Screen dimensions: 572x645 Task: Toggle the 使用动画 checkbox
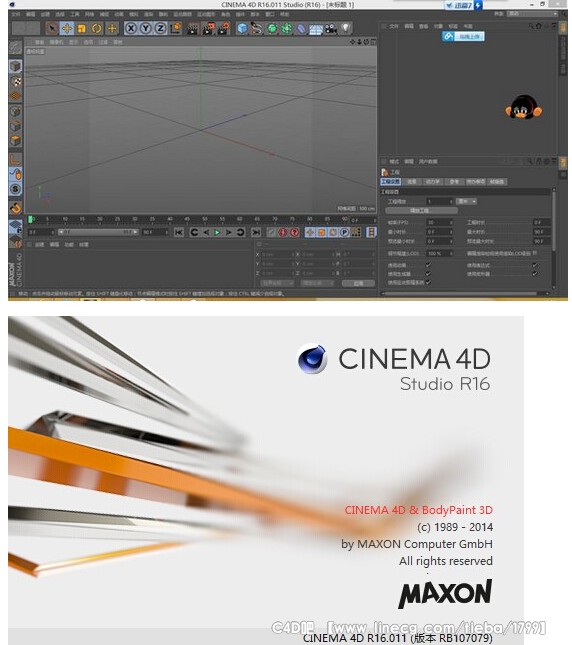tap(428, 265)
